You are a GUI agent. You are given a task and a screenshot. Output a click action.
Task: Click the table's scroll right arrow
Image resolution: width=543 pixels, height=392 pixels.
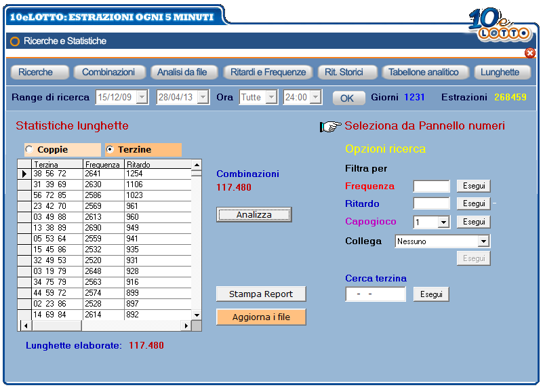(186, 326)
